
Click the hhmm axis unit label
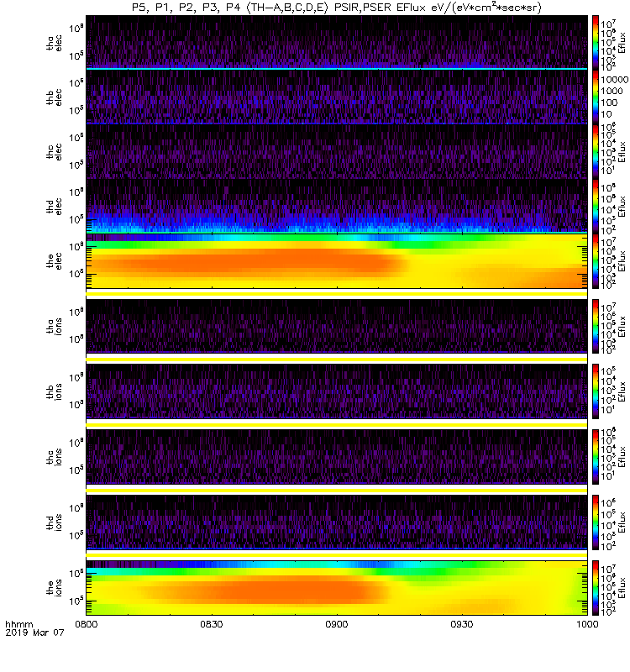click(x=18, y=624)
